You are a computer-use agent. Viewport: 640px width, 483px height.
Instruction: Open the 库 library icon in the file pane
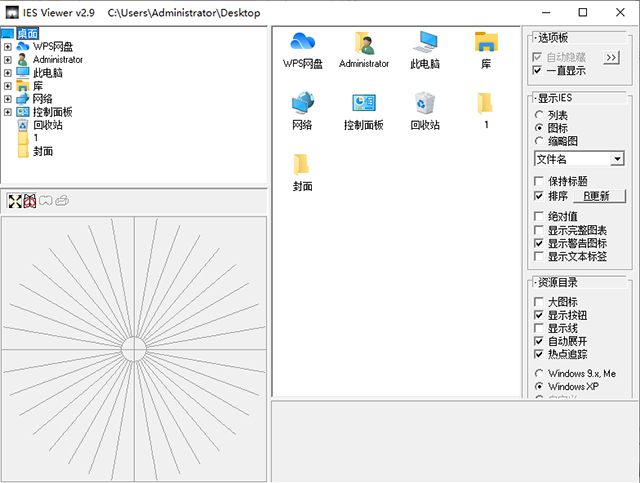[486, 42]
